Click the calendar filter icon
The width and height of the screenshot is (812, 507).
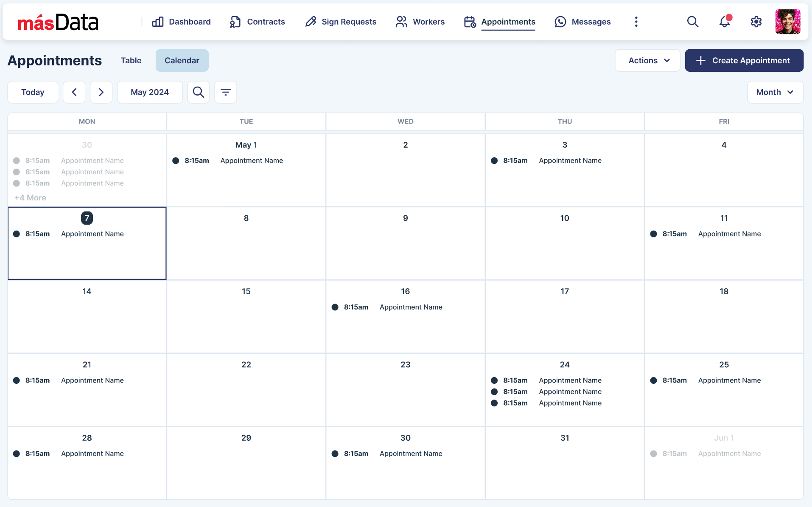pos(226,92)
